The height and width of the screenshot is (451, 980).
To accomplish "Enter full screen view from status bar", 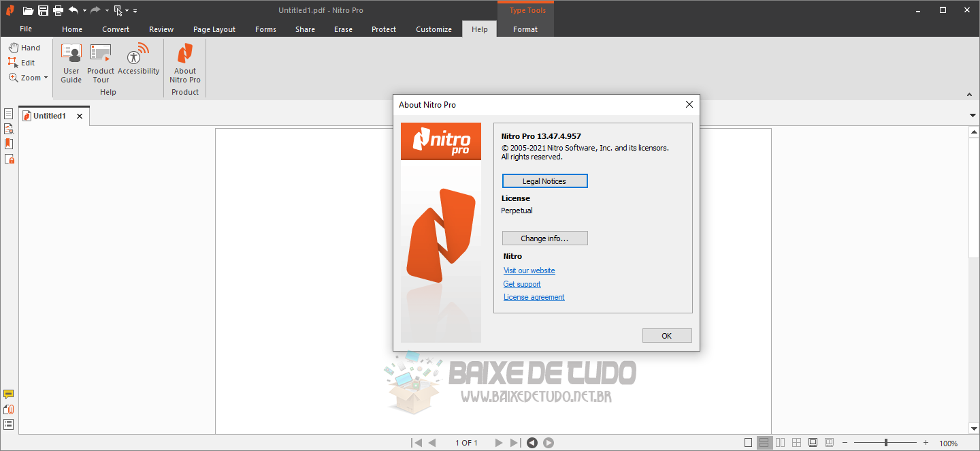I will 813,443.
